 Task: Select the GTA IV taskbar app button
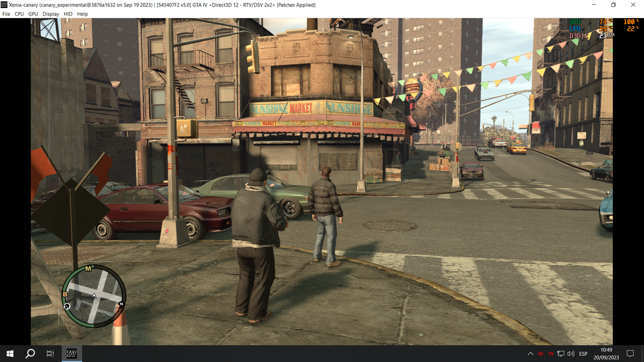(x=72, y=353)
